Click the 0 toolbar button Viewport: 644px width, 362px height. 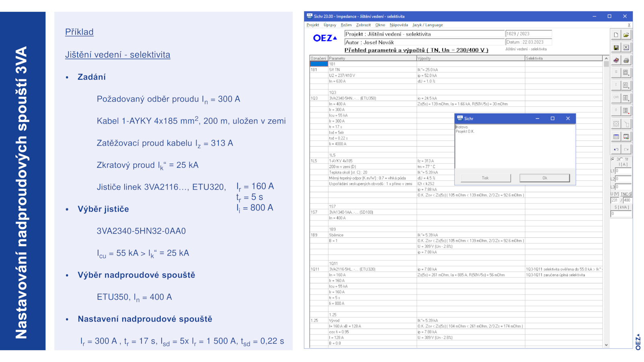pyautogui.click(x=616, y=110)
